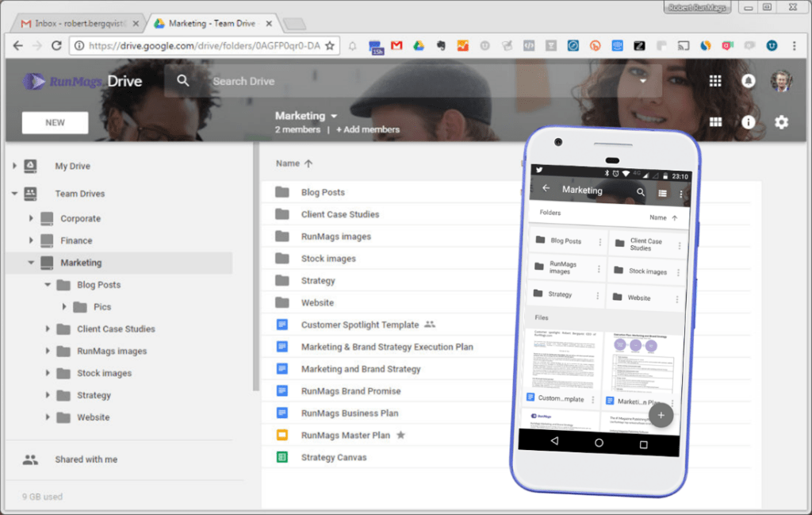Click the 2 members label
The height and width of the screenshot is (515, 812).
coord(297,129)
